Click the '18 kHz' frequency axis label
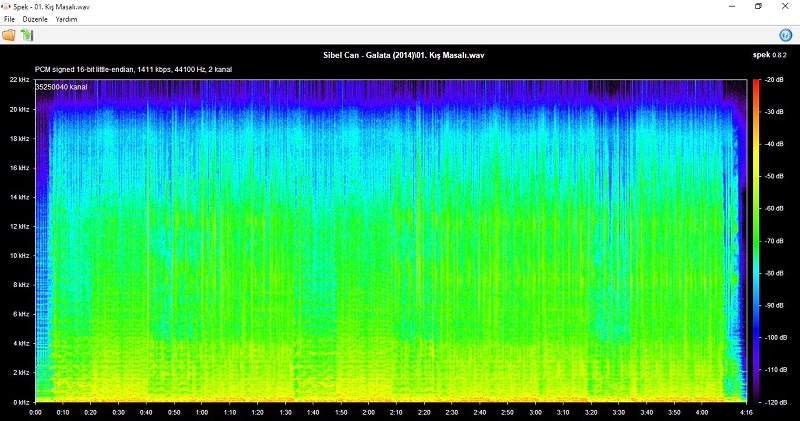Screen dimensions: 800x421 [19, 138]
